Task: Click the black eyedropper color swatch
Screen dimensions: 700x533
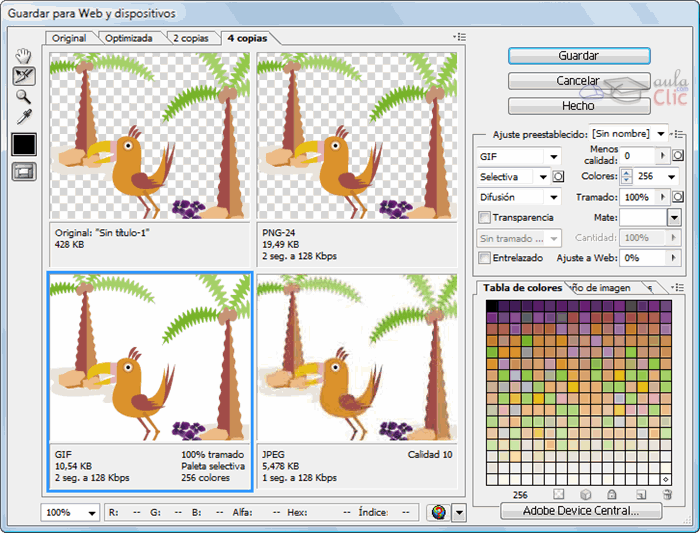Action: click(x=24, y=144)
